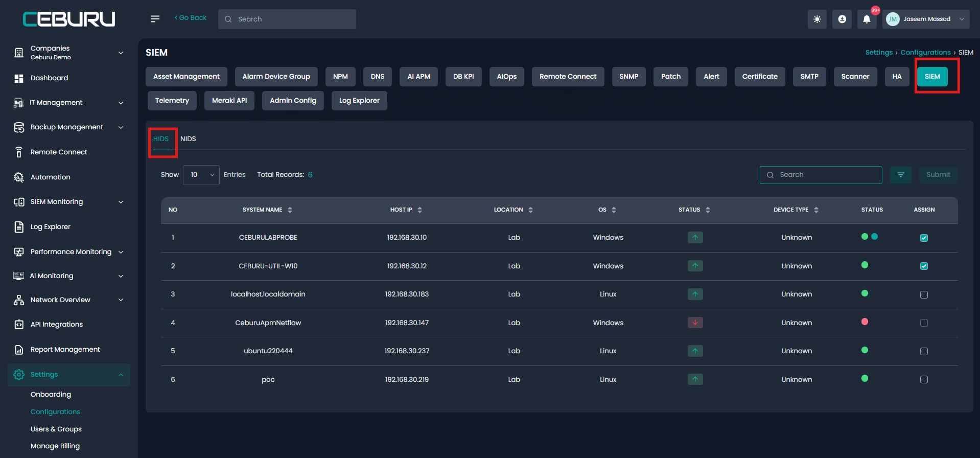
Task: Sort by System Name column arrows
Action: [x=290, y=210]
